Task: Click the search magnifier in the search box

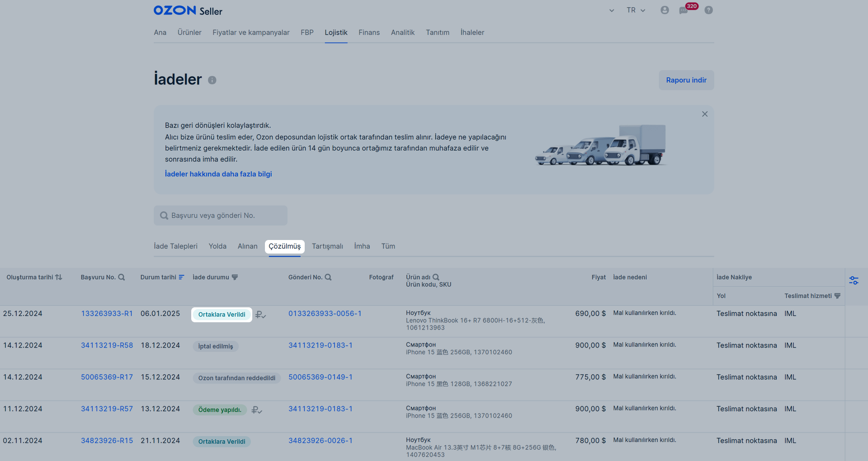Action: point(164,216)
